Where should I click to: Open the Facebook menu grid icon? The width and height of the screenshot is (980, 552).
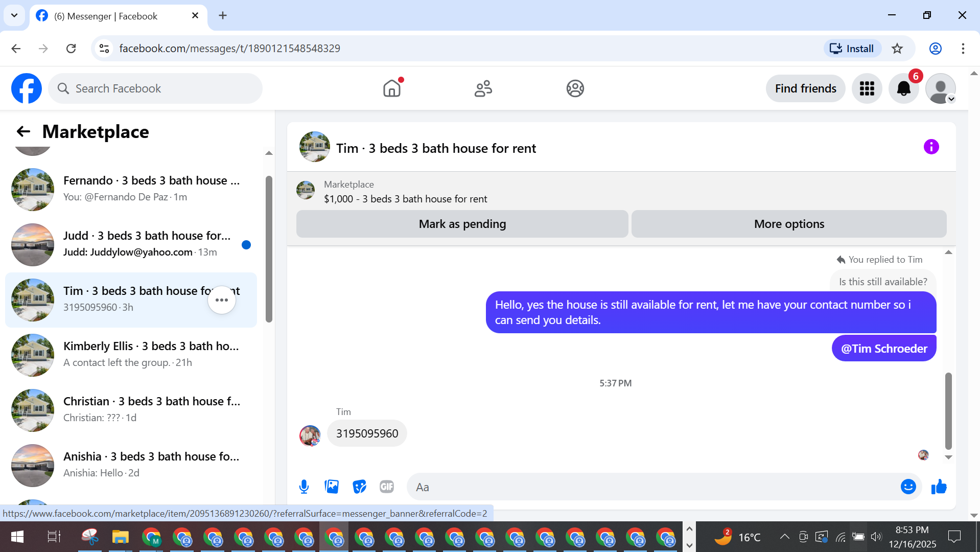tap(867, 88)
